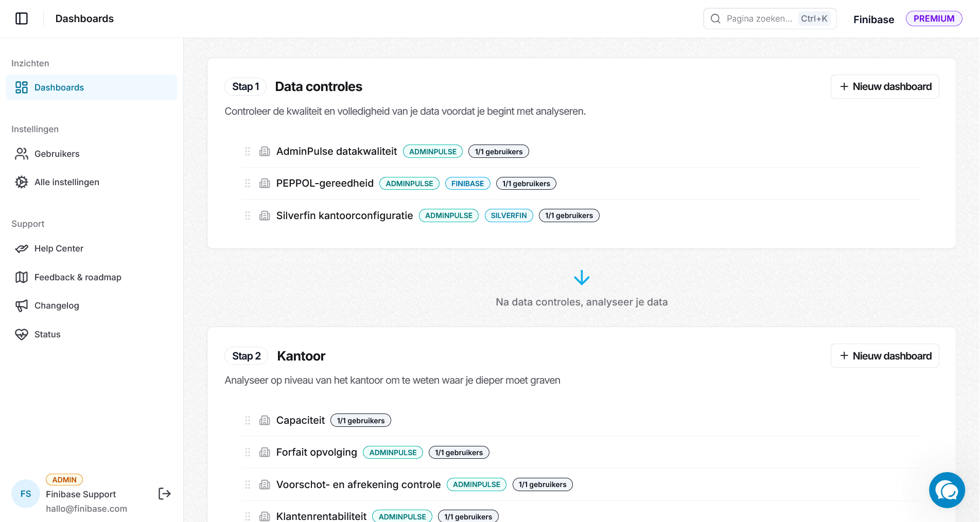This screenshot has width=980, height=522.
Task: Select Feedback & roadmap in the sidebar
Action: pyautogui.click(x=76, y=277)
